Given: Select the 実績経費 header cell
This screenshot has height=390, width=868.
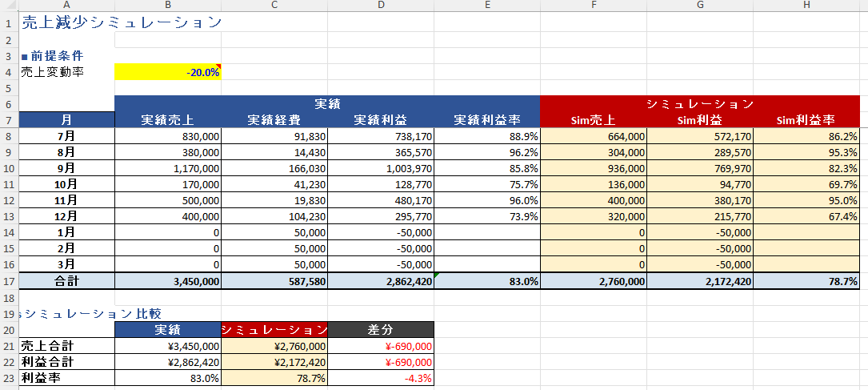Looking at the screenshot, I should coord(274,119).
